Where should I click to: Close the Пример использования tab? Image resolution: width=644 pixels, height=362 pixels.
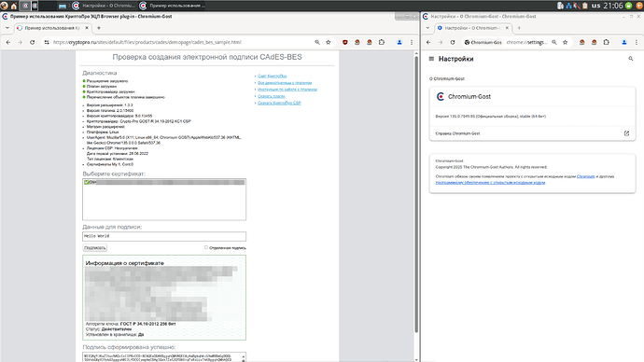(87, 28)
